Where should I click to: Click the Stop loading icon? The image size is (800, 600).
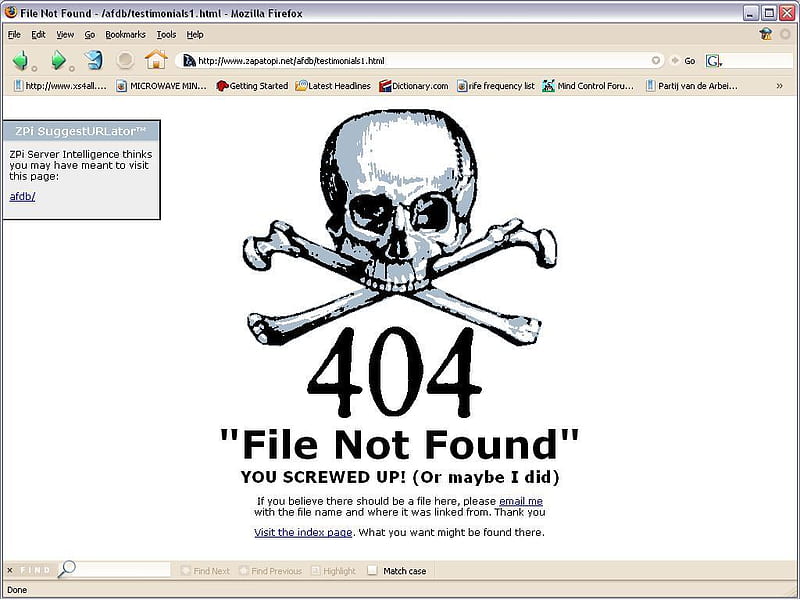click(125, 60)
